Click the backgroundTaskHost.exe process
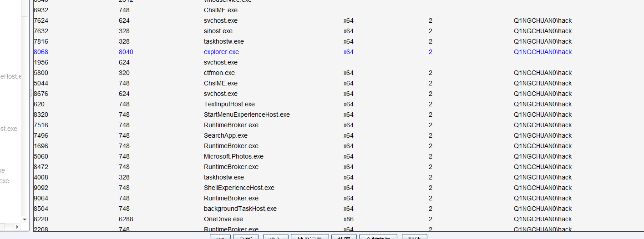 [x=240, y=209]
